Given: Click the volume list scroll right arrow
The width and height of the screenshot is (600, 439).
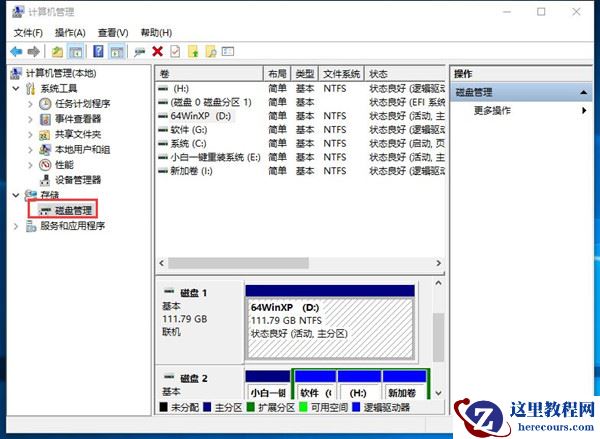Looking at the screenshot, I should point(439,263).
